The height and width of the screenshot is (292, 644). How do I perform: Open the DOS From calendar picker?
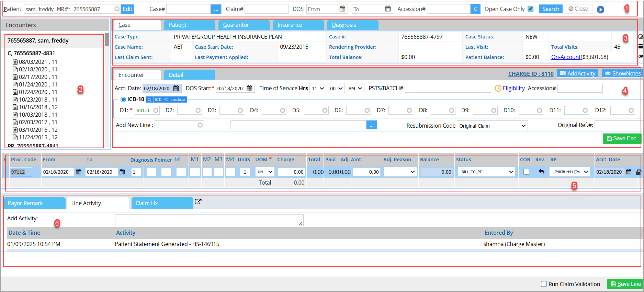point(342,9)
